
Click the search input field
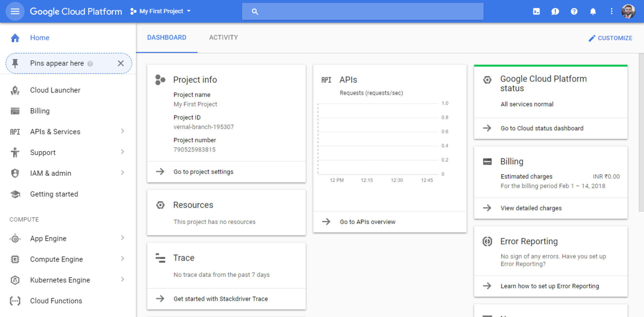click(x=363, y=12)
